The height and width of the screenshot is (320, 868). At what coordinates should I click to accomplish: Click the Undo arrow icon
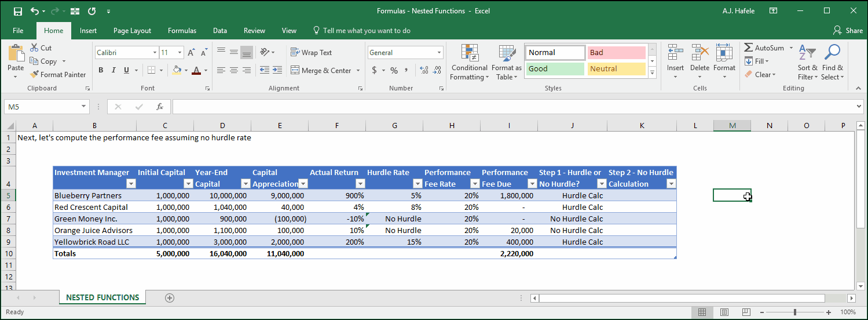[x=35, y=11]
